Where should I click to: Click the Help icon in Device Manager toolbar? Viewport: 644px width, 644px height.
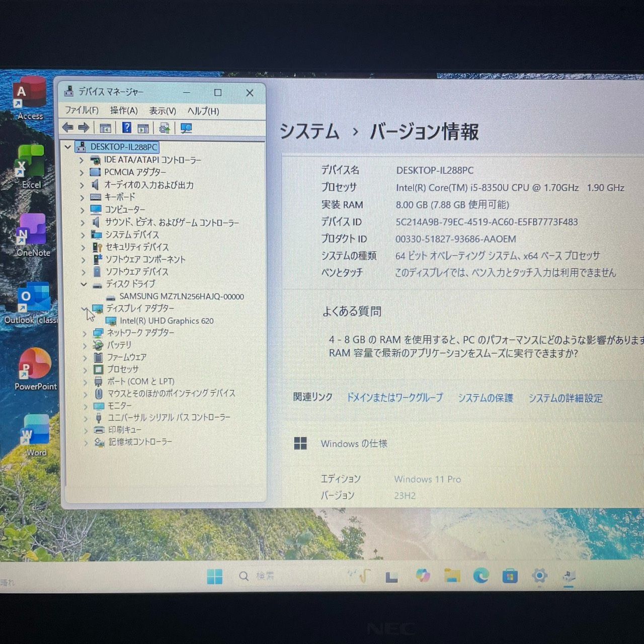point(126,128)
